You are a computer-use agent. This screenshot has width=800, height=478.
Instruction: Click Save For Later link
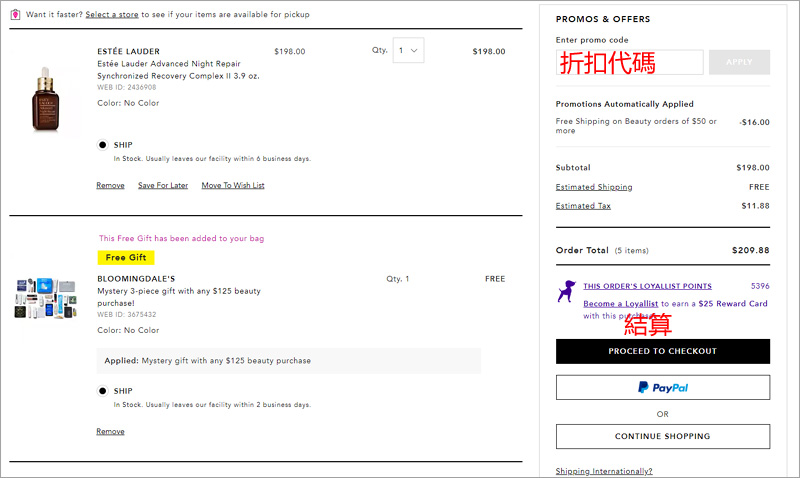coord(163,185)
